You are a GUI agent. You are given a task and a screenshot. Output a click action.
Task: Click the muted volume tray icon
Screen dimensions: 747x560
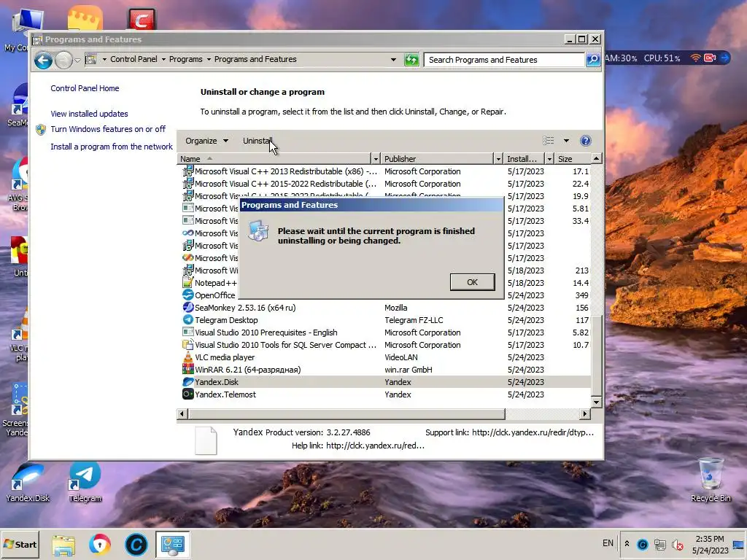point(677,544)
